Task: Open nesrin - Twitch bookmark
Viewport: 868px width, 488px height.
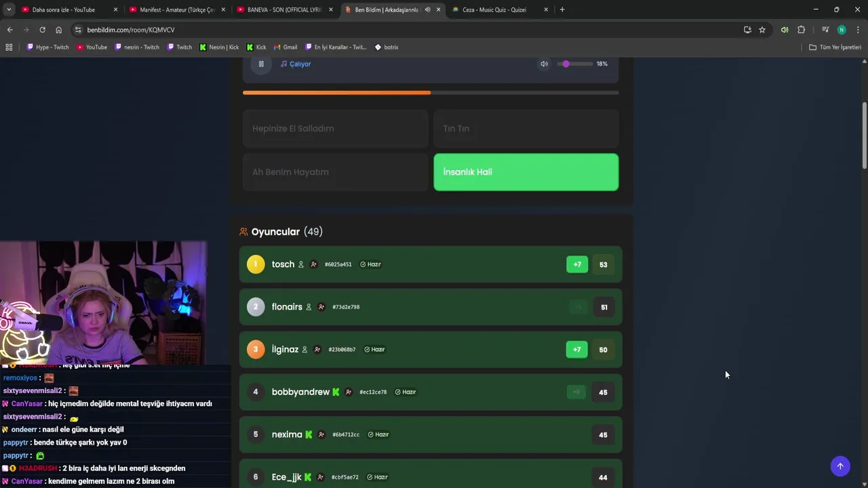Action: point(137,47)
